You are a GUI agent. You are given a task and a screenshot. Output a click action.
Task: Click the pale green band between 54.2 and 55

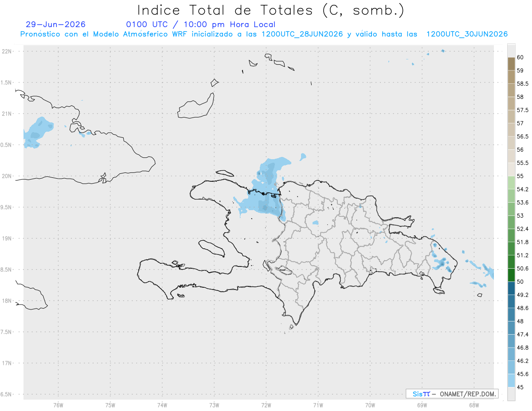(x=511, y=183)
